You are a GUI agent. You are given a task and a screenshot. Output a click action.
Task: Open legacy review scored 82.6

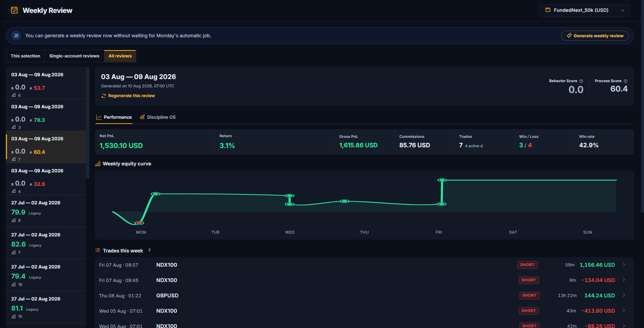click(x=46, y=243)
